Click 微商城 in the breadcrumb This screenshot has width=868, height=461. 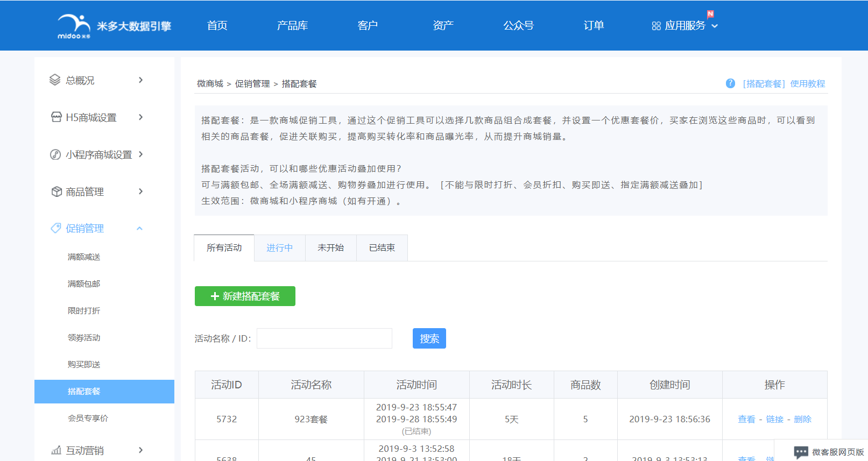210,83
